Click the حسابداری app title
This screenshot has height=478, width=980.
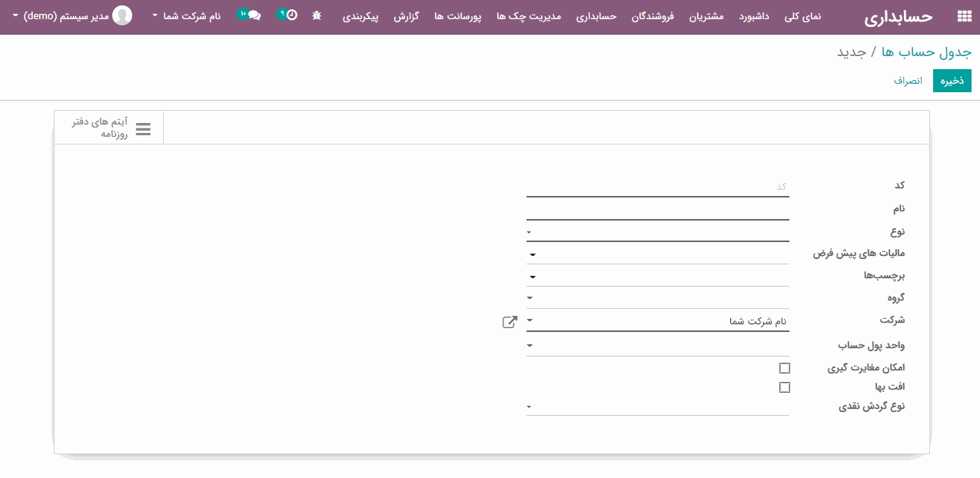pos(898,17)
